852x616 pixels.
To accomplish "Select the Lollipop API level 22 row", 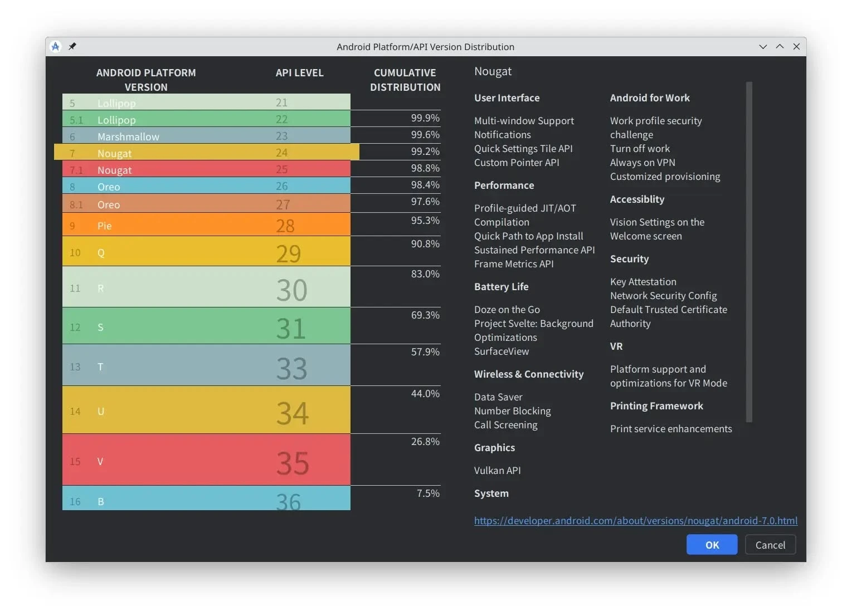I will 206,119.
